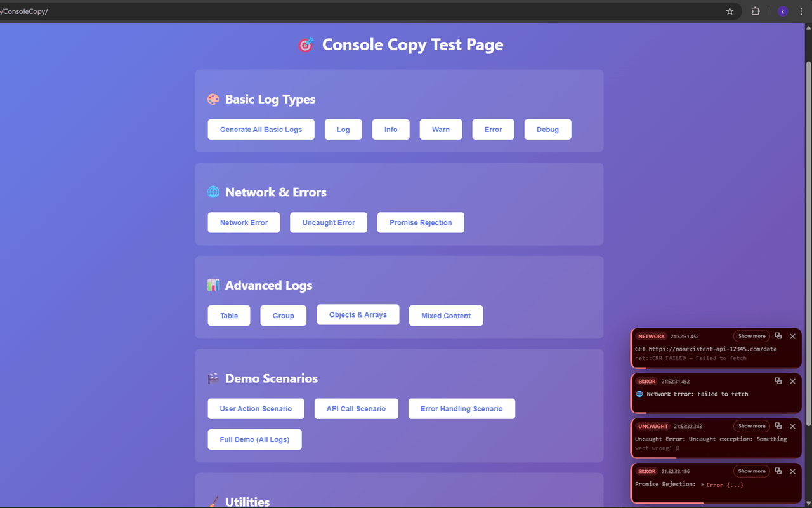The width and height of the screenshot is (812, 508).
Task: Click the scrollbar down arrow
Action: (x=808, y=503)
